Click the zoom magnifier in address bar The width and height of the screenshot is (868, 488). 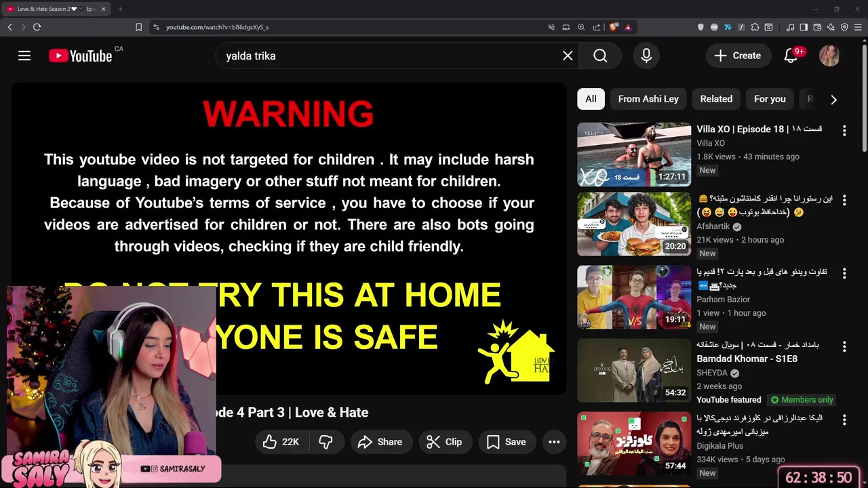point(581,27)
